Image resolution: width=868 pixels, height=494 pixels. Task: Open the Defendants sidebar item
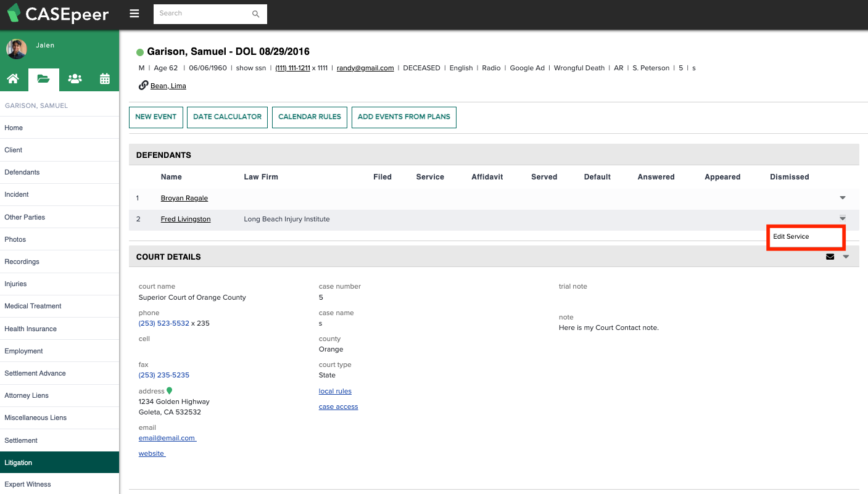coord(59,172)
